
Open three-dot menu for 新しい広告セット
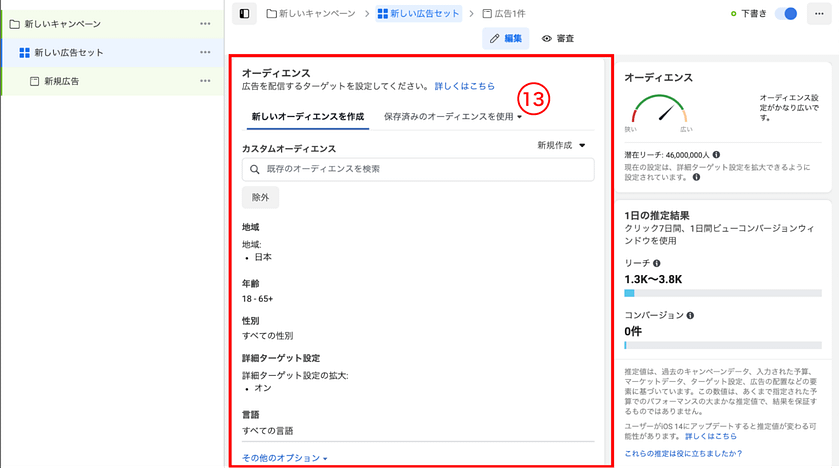tap(205, 52)
